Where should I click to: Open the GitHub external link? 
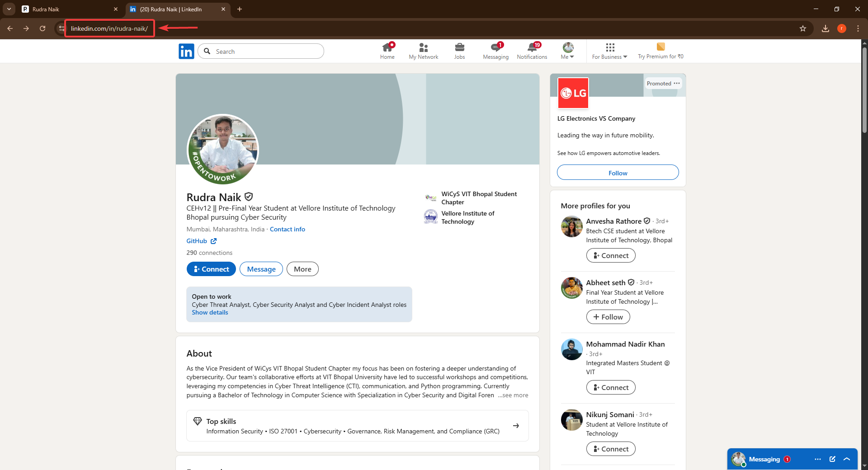(x=202, y=241)
